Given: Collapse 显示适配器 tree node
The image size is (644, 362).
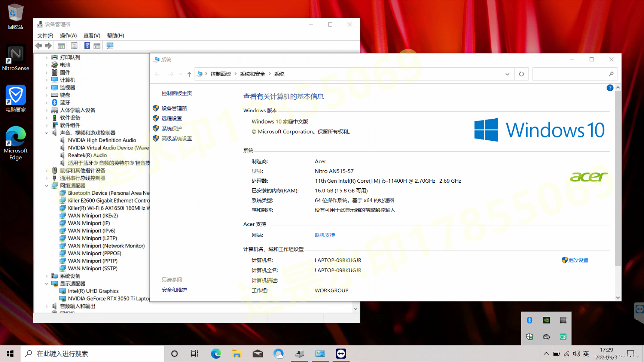Looking at the screenshot, I should (x=47, y=284).
